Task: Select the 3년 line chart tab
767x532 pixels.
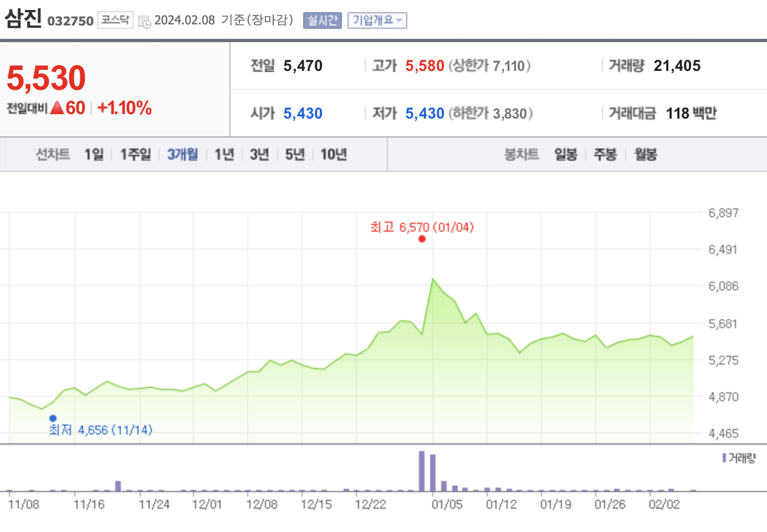Action: [x=259, y=154]
